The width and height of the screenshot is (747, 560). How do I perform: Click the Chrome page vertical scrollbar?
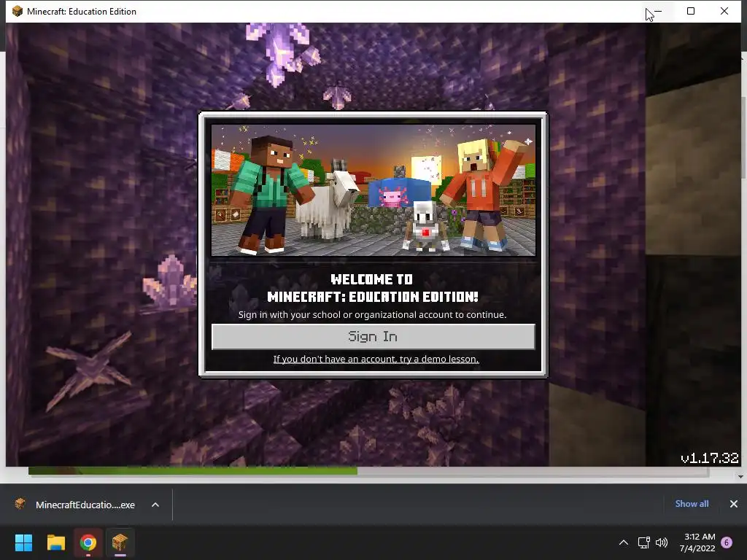[743, 138]
